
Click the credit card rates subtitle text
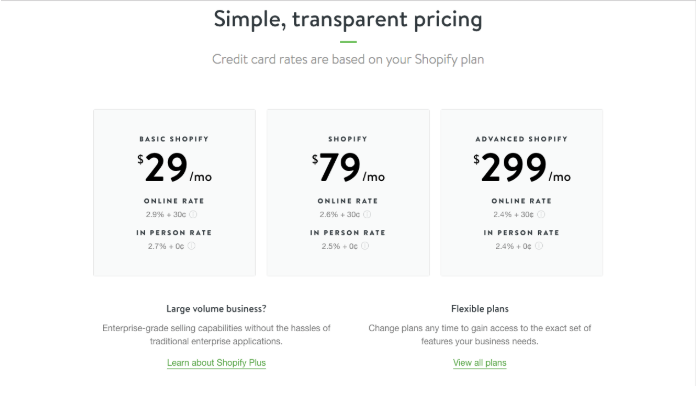[348, 59]
